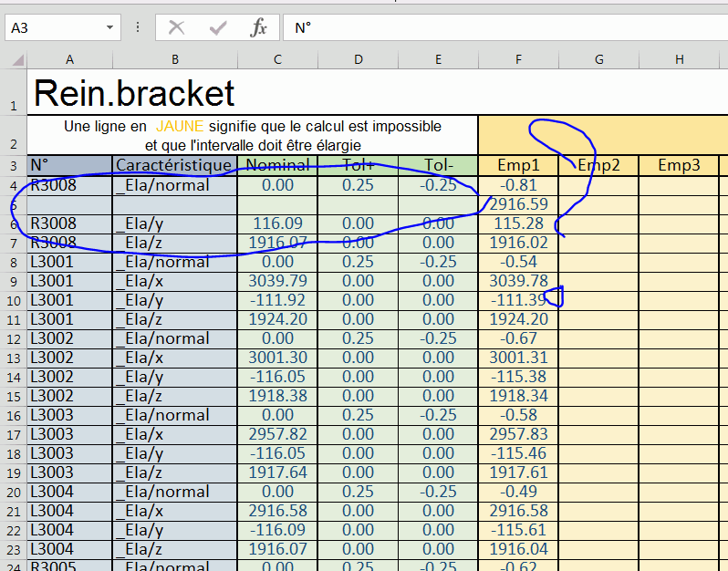Select column F header
Screen dimensions: 728x571
(518, 59)
